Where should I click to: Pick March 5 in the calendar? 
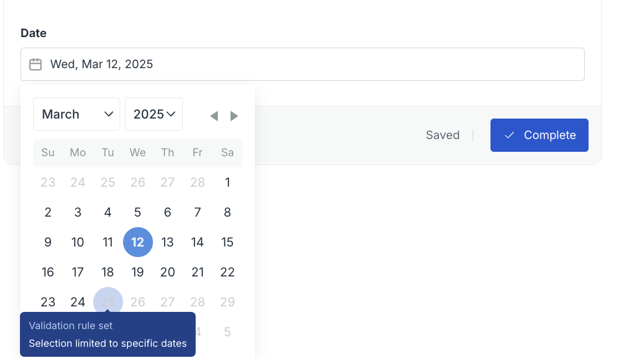[x=137, y=212]
